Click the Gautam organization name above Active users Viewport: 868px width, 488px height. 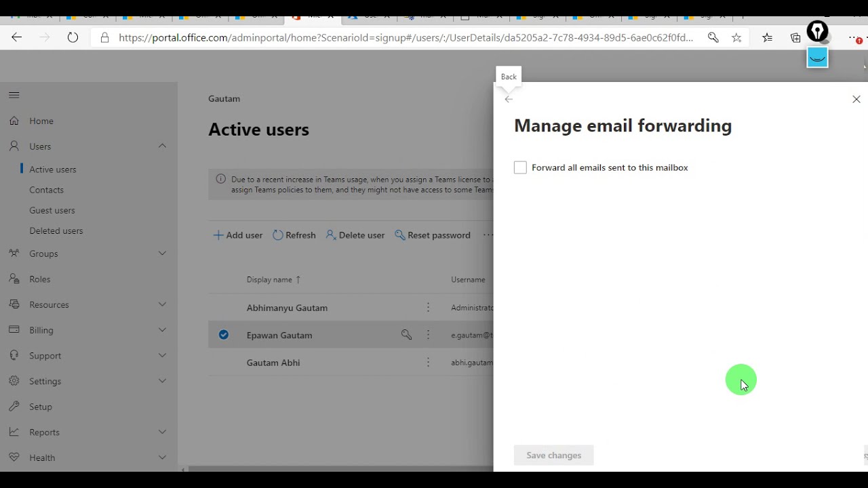click(224, 98)
